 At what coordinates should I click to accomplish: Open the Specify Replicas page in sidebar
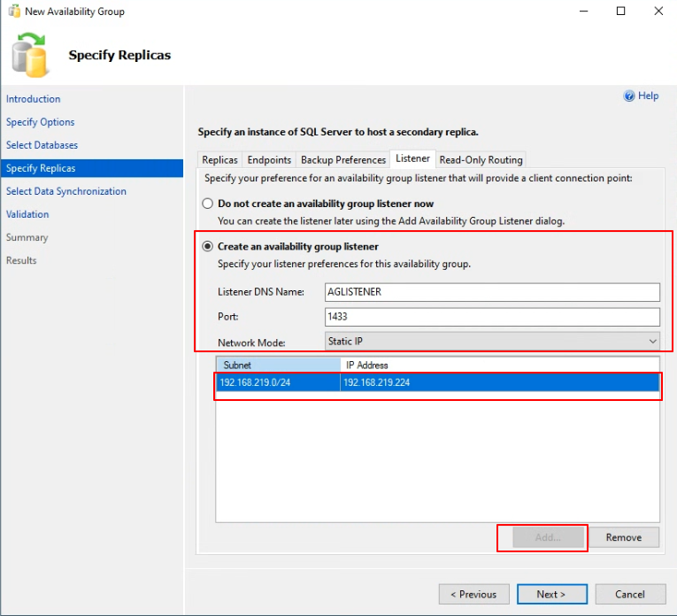pos(91,168)
